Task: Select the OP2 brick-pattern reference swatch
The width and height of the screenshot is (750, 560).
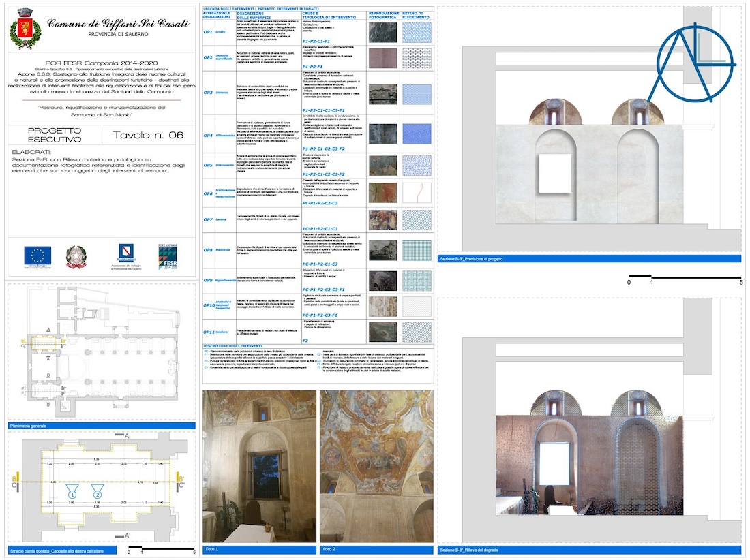Action: pos(417,59)
